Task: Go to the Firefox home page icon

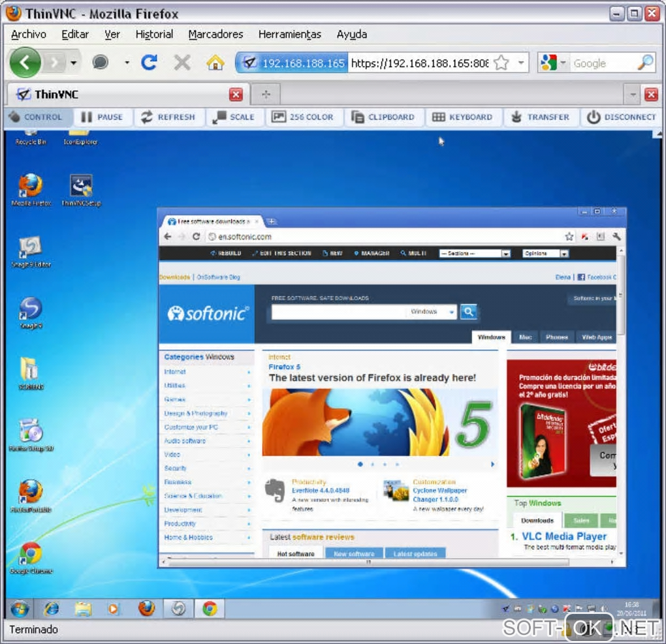Action: click(215, 63)
